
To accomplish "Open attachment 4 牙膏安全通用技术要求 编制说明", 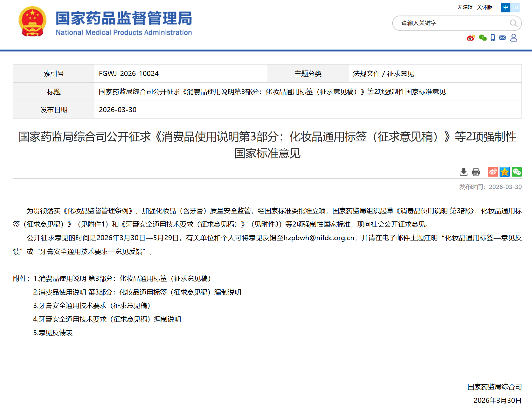I will [x=107, y=319].
